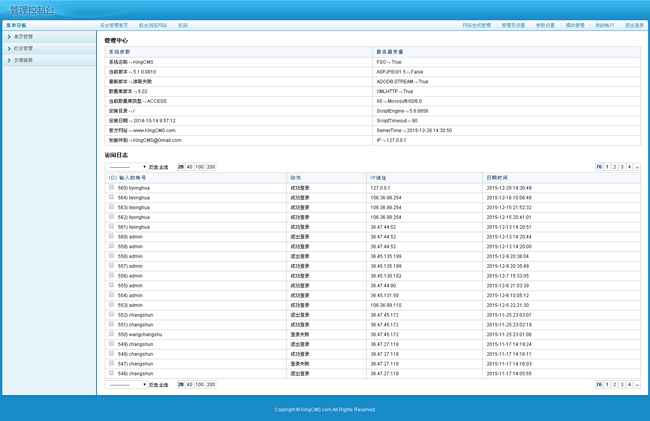The image size is (650, 421).
Task: Expand the 友情链接 sidebar arrow
Action: [9, 60]
